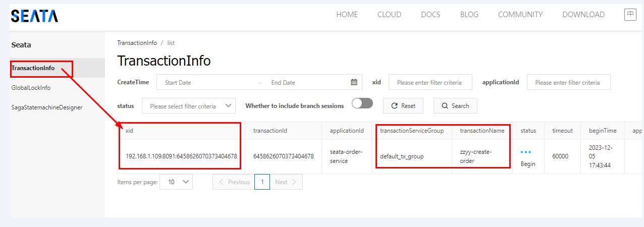
Task: Go to Previous page
Action: click(234, 182)
